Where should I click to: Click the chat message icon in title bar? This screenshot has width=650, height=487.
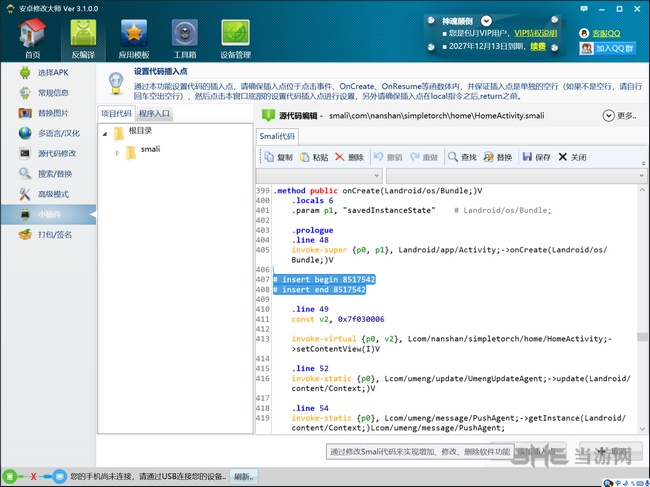(584, 8)
